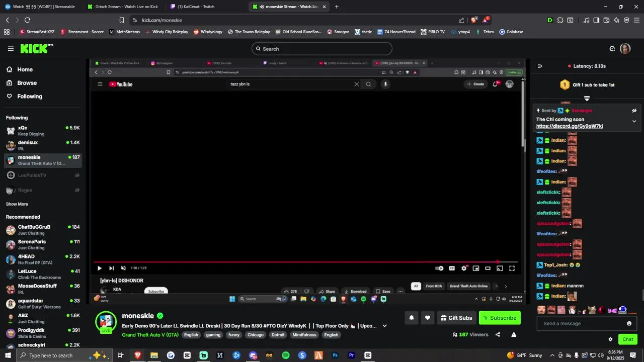Click the Gift Subs button
The image size is (644, 362).
click(456, 318)
